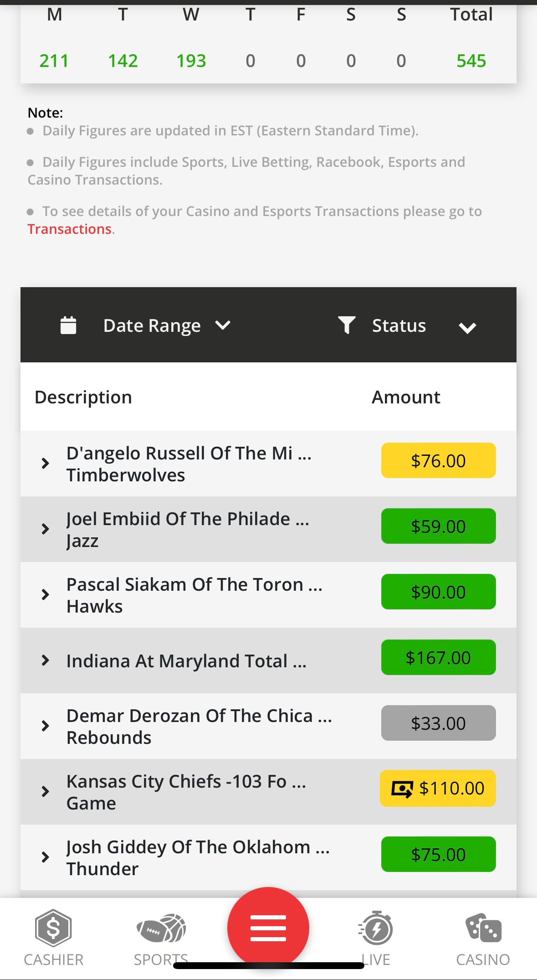Click the $33.00 gray amount badge
537x980 pixels.
click(x=438, y=723)
